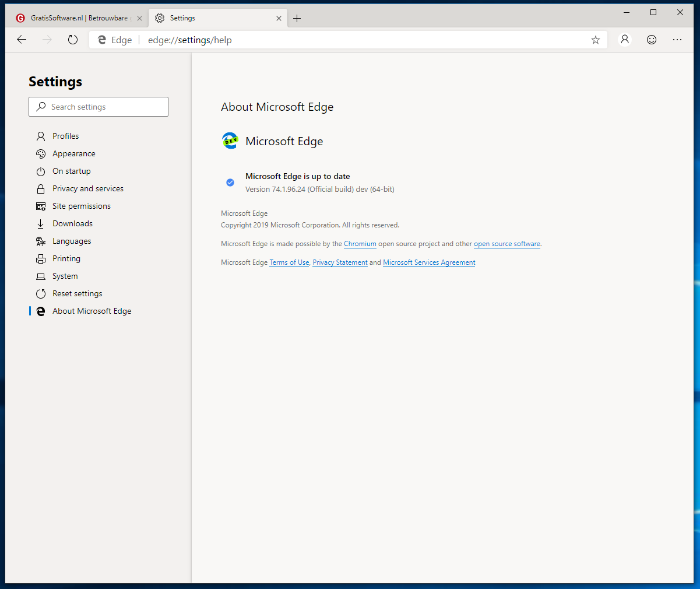700x589 pixels.
Task: Go to Appearance settings
Action: (73, 153)
